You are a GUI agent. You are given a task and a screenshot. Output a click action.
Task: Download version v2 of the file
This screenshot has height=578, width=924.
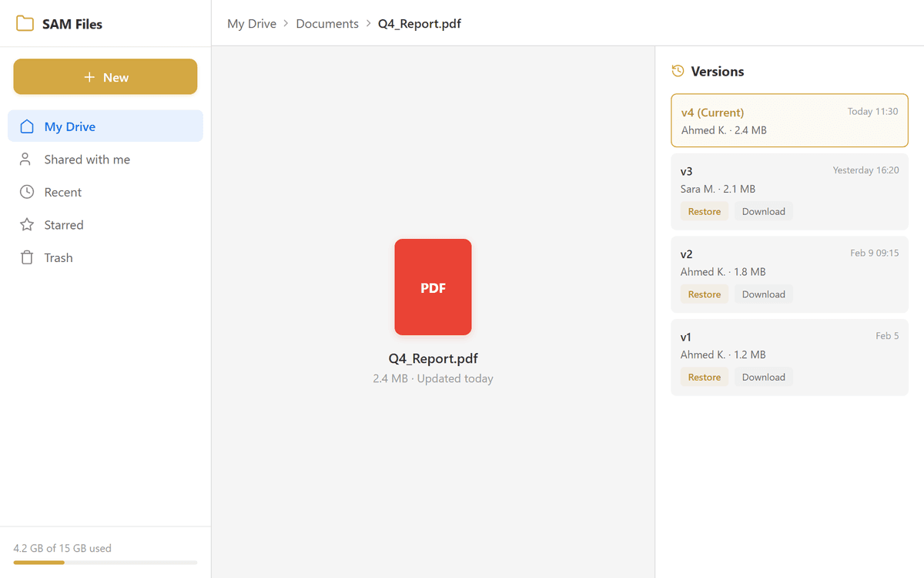point(763,294)
